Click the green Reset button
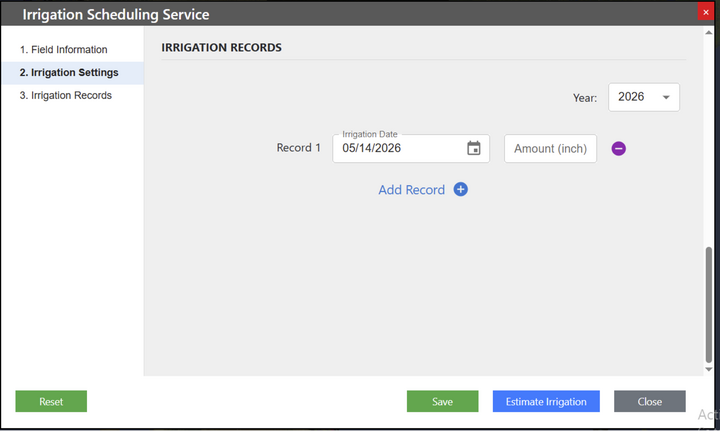The width and height of the screenshot is (720, 431). coord(51,401)
